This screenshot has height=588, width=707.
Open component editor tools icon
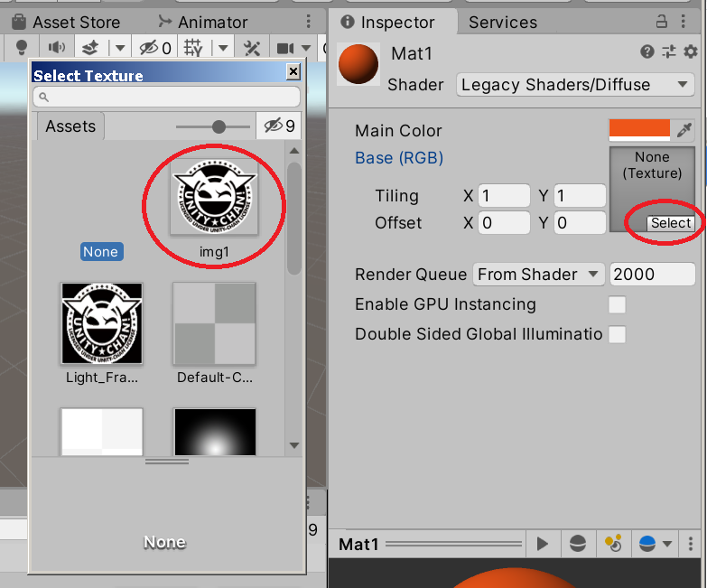[252, 47]
